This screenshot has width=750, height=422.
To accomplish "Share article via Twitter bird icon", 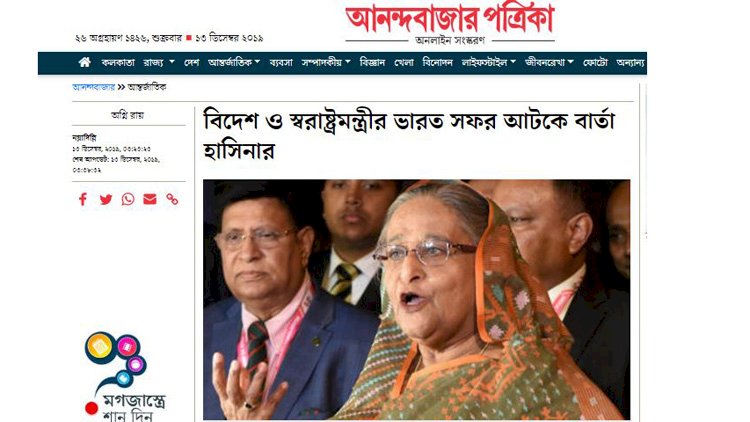I will pyautogui.click(x=106, y=200).
